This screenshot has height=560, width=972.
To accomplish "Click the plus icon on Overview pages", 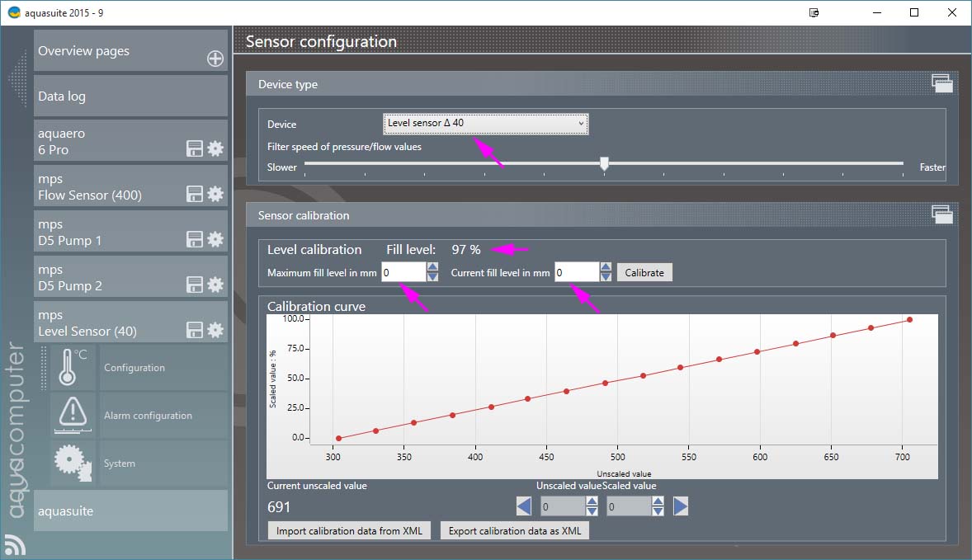I will click(215, 59).
